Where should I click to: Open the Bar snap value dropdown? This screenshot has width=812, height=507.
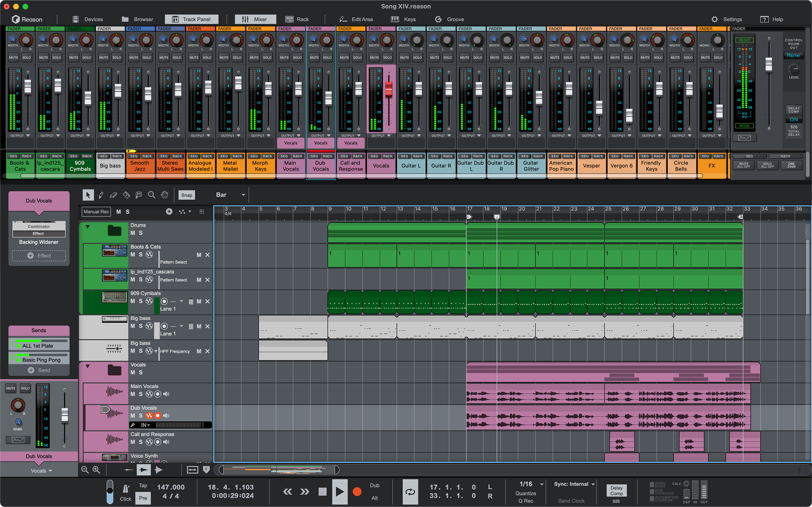pyautogui.click(x=243, y=195)
